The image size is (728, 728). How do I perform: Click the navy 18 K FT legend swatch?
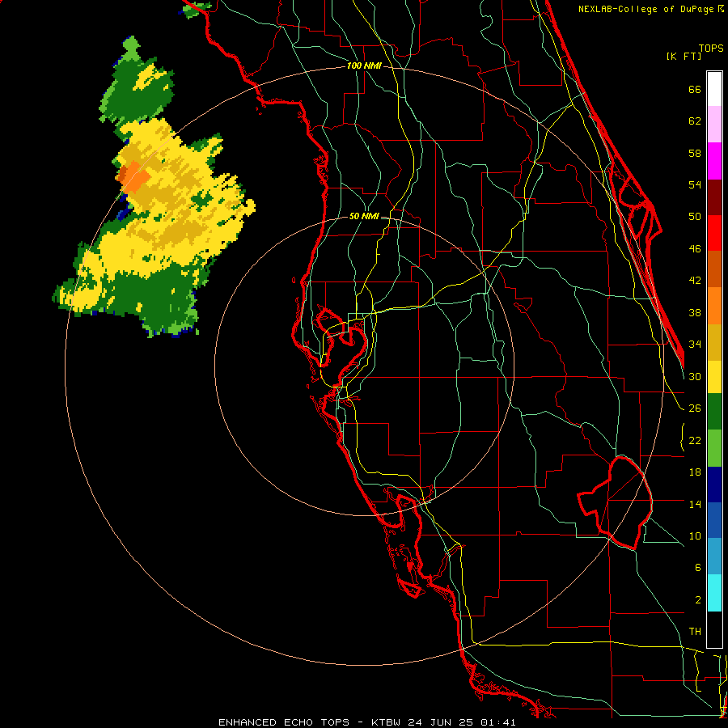(714, 485)
